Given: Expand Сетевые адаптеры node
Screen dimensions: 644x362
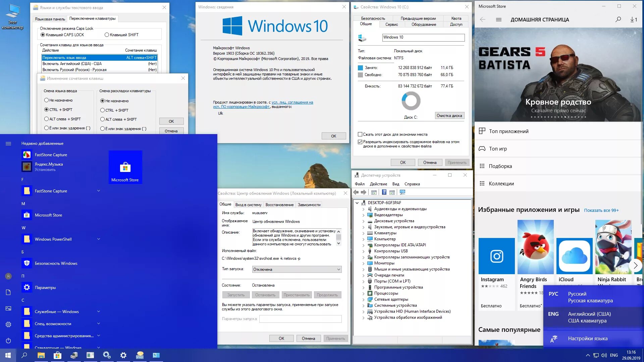Looking at the screenshot, I should click(363, 299).
